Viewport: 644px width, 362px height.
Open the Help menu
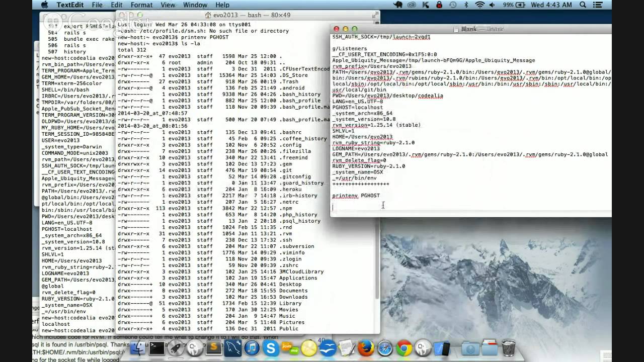click(x=223, y=5)
